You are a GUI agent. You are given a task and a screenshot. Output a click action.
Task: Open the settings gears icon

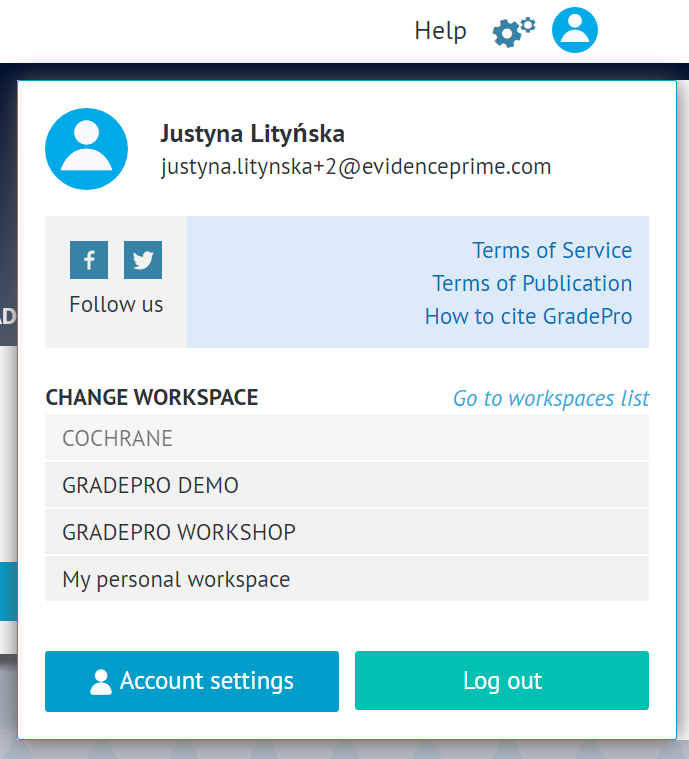point(514,32)
